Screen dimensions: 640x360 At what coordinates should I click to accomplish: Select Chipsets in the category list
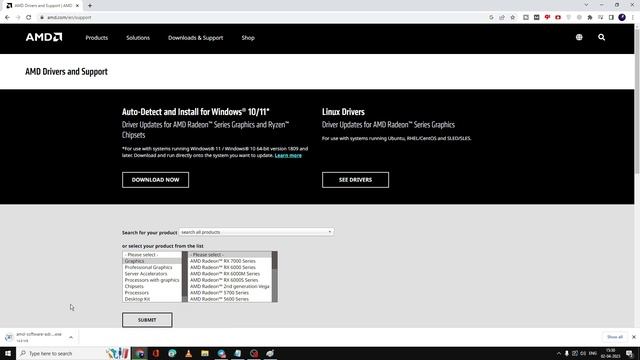point(152,286)
